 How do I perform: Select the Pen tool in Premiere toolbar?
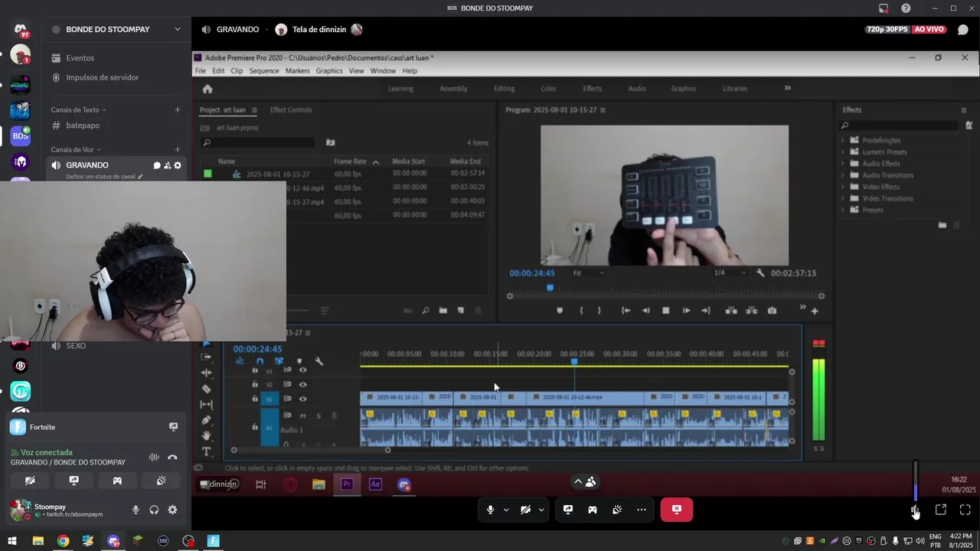[206, 420]
